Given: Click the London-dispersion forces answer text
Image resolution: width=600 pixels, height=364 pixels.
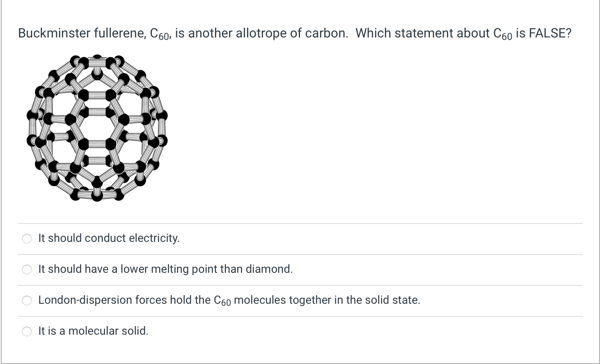Looking at the screenshot, I should [x=229, y=300].
